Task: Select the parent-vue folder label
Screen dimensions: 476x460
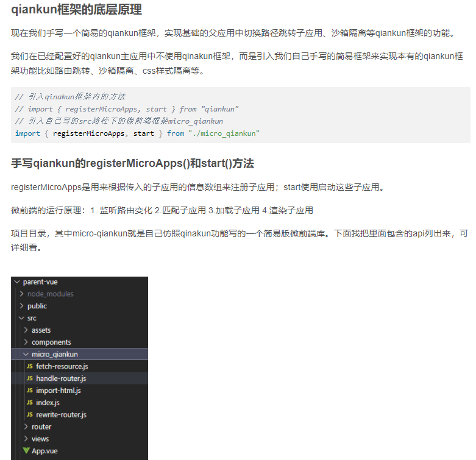Action: [40, 282]
